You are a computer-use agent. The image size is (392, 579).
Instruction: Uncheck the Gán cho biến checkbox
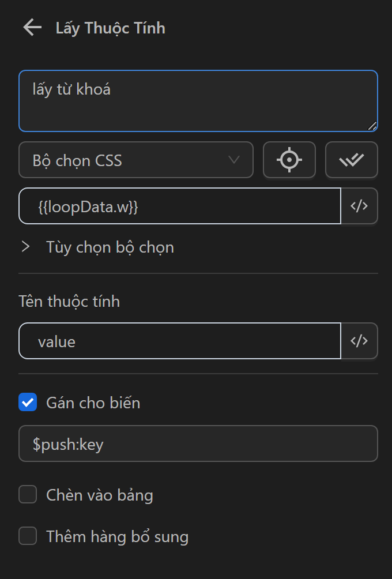tap(28, 402)
